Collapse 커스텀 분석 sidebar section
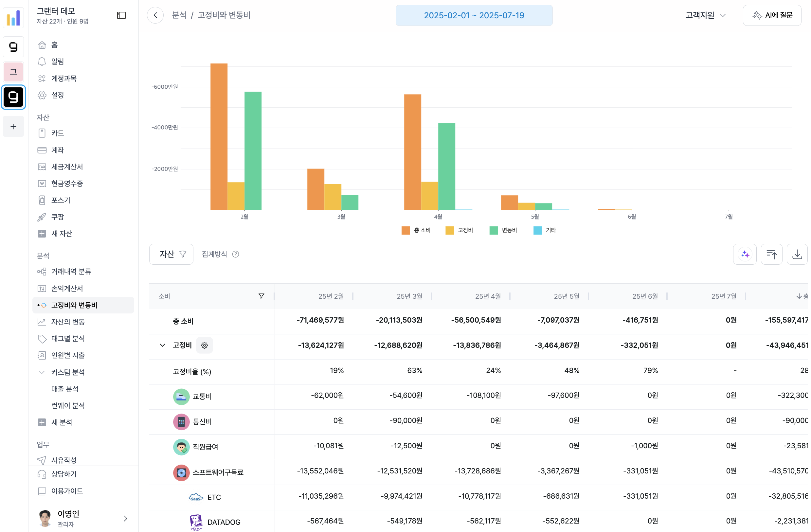 tap(42, 372)
